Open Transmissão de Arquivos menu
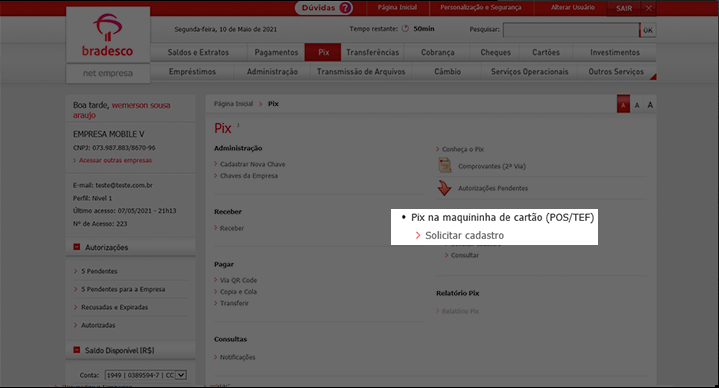This screenshot has width=719, height=388. click(x=361, y=72)
